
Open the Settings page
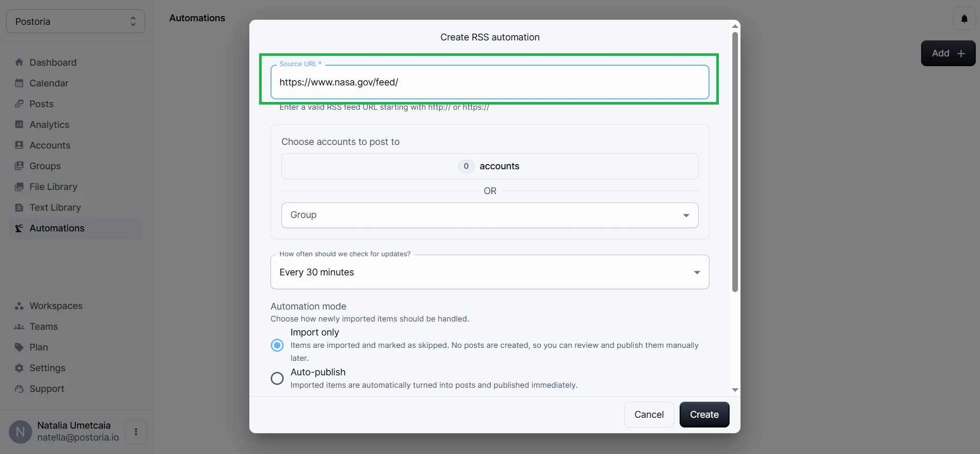[76, 368]
